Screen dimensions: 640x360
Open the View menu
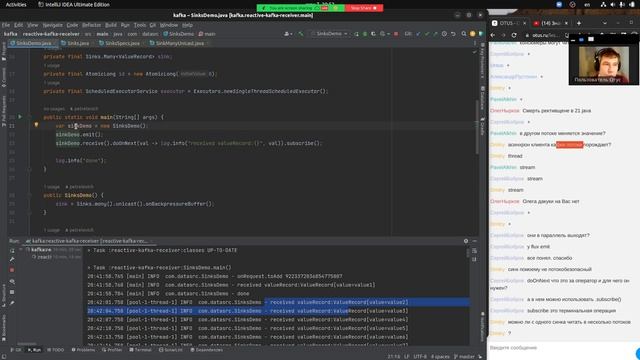[32, 25]
